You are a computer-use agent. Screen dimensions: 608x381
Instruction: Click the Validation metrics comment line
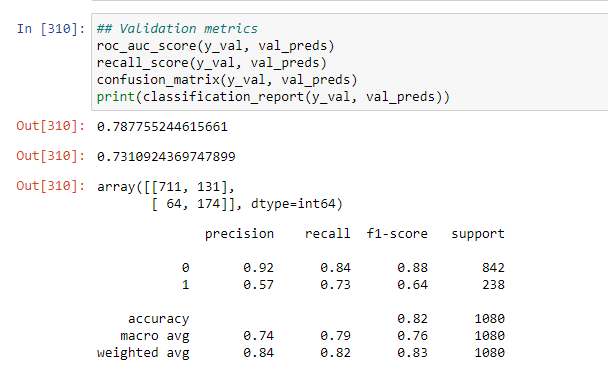[177, 29]
